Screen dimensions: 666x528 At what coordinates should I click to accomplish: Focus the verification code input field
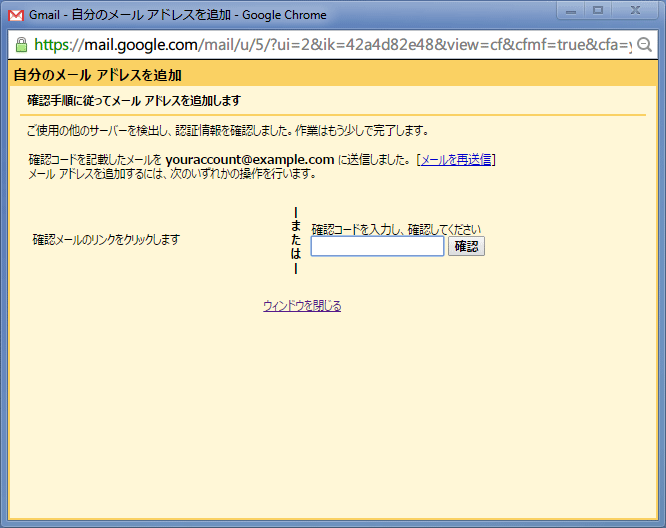tap(377, 246)
